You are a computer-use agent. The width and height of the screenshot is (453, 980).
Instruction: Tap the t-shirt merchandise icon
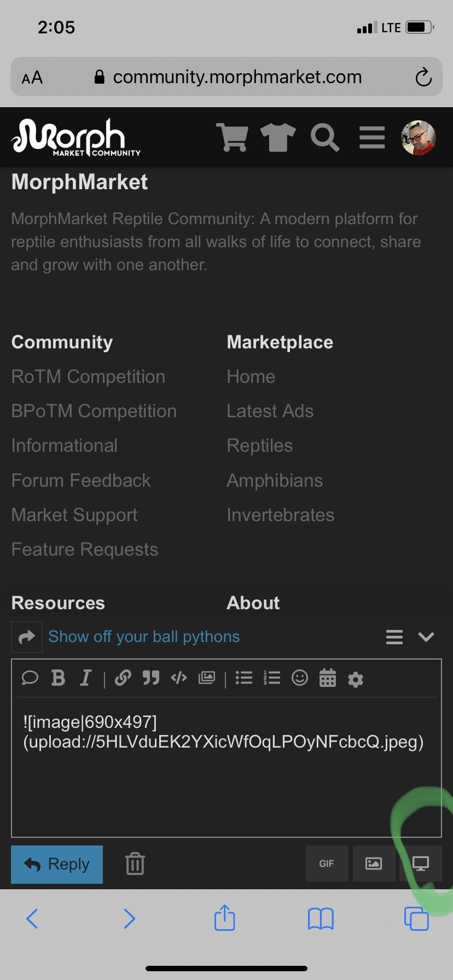278,137
